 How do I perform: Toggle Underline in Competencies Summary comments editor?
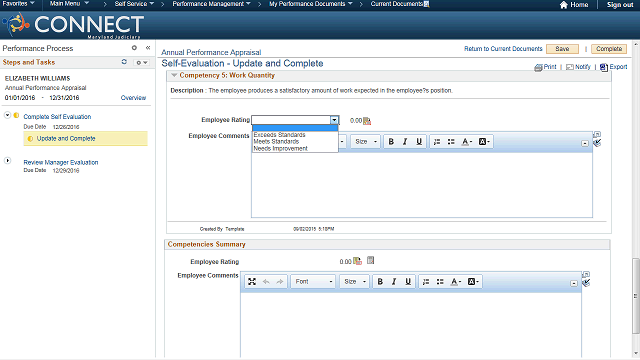pos(408,282)
